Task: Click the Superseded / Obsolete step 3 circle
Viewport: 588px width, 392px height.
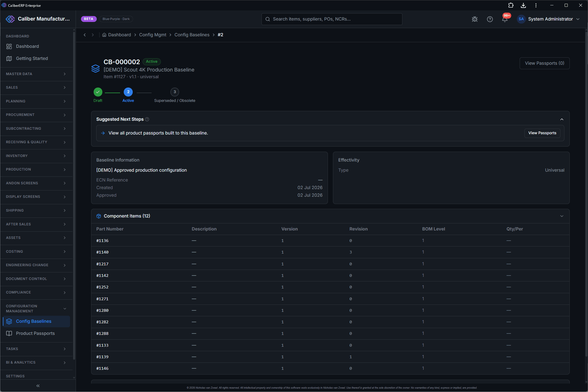Action: click(x=175, y=92)
